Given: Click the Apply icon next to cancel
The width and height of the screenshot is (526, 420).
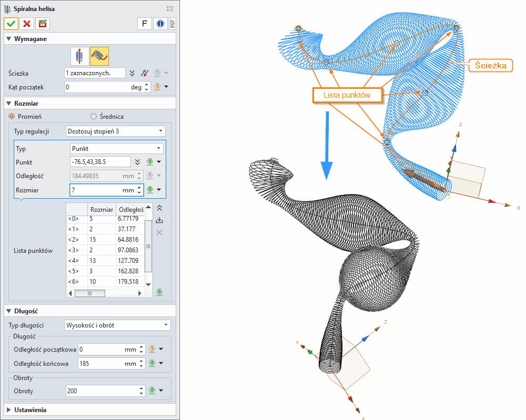Looking at the screenshot, I should pyautogui.click(x=42, y=24).
